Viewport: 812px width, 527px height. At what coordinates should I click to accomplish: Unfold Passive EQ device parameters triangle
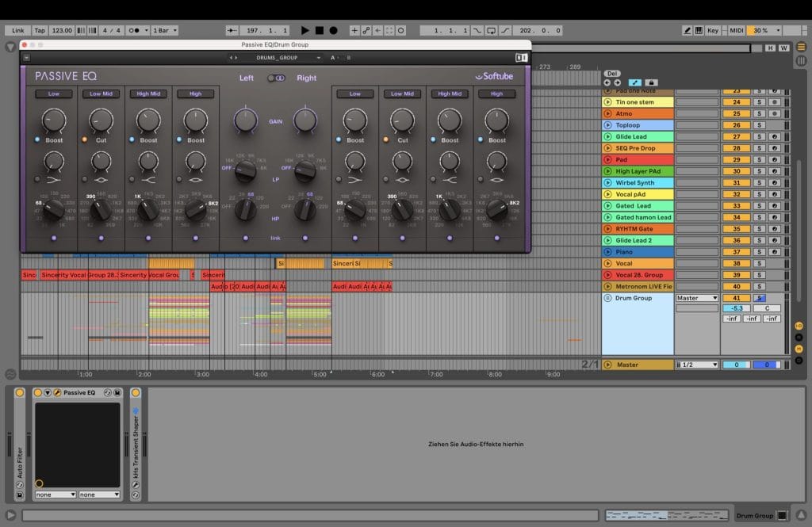[47, 393]
